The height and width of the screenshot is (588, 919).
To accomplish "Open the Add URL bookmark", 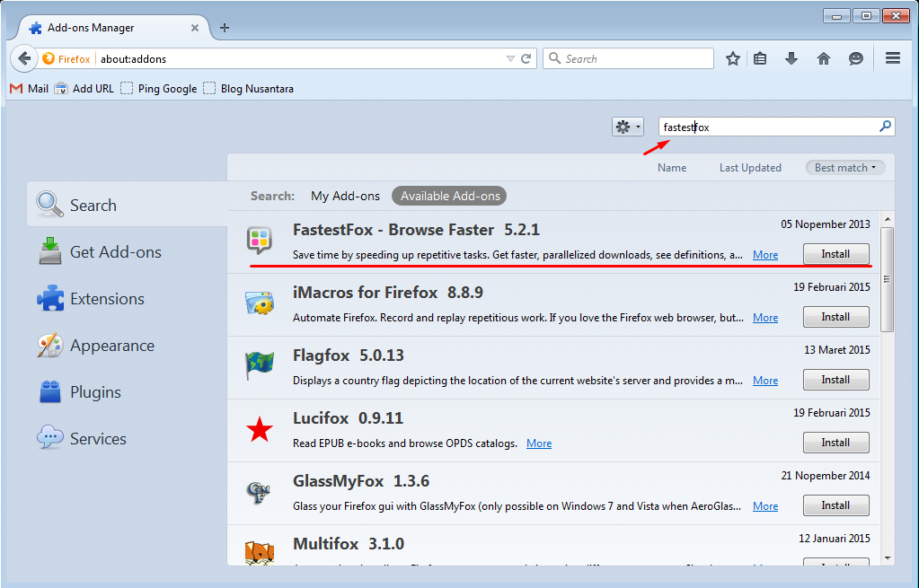I will pyautogui.click(x=84, y=89).
